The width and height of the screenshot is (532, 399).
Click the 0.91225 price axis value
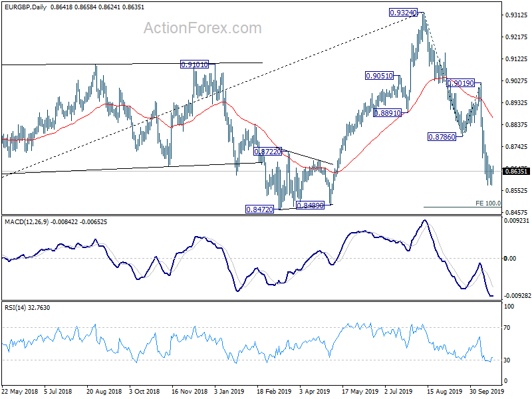tap(517, 59)
